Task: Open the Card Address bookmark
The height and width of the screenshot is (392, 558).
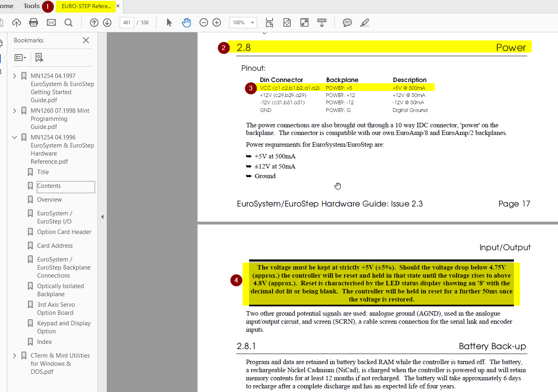Action: point(55,246)
